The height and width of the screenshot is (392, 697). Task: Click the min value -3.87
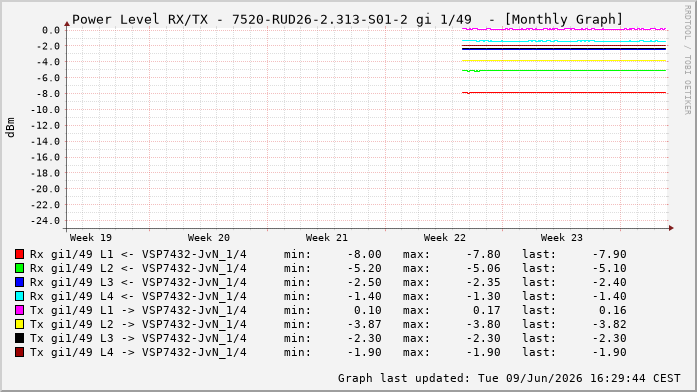[x=364, y=324]
